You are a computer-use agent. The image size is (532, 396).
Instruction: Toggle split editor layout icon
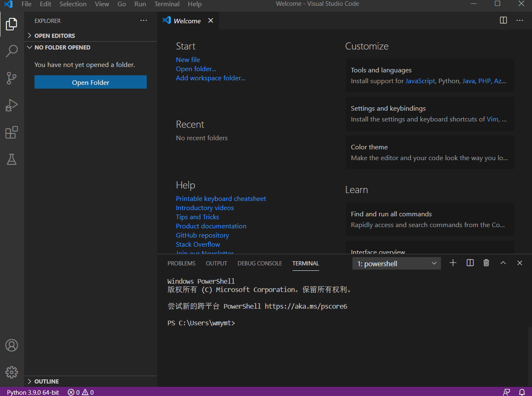503,20
